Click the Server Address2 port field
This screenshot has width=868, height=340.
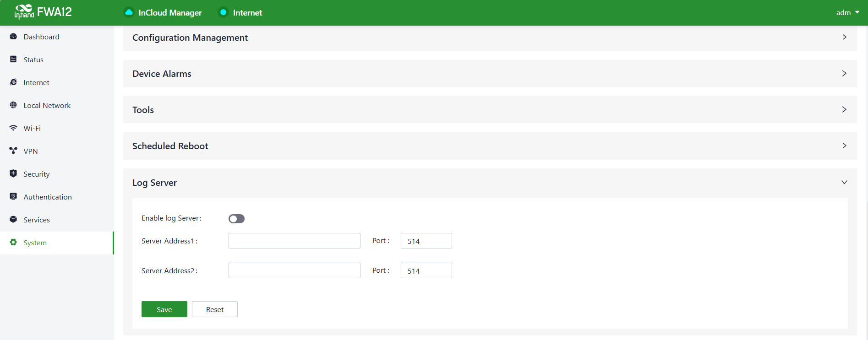pos(426,270)
